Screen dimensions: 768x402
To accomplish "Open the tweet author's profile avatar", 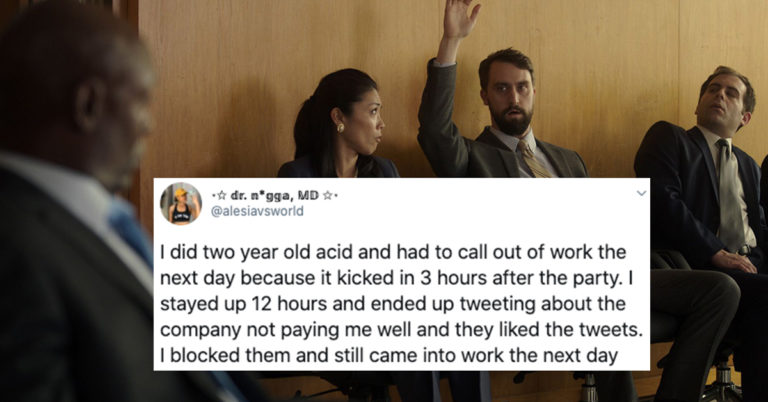I will click(x=181, y=203).
